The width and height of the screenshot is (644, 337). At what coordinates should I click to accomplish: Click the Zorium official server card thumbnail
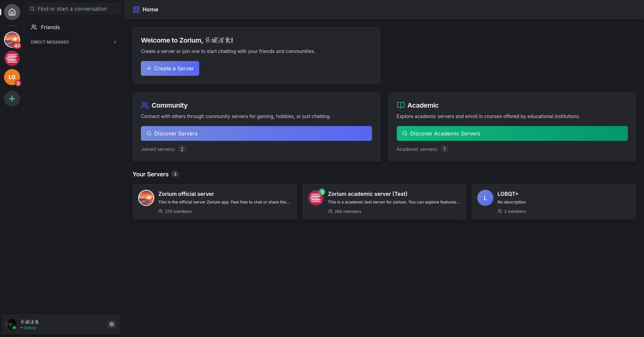pos(146,198)
